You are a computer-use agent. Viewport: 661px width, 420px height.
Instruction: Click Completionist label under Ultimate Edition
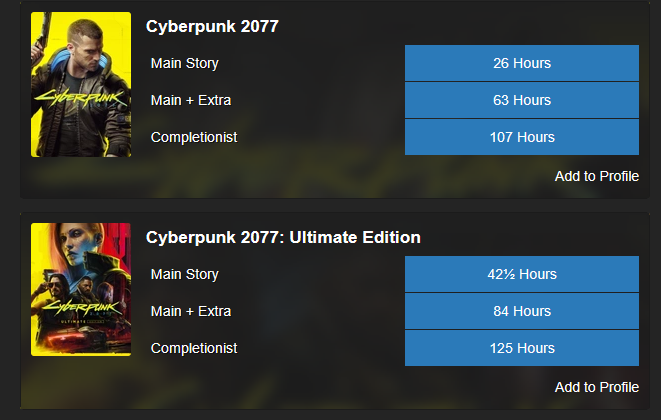193,348
